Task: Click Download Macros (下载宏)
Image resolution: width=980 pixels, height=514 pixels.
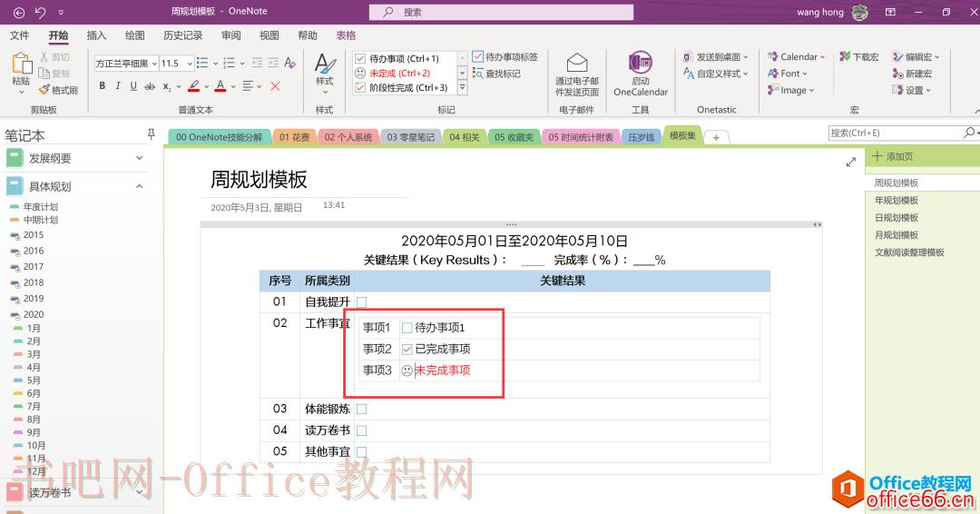Action: coord(858,57)
